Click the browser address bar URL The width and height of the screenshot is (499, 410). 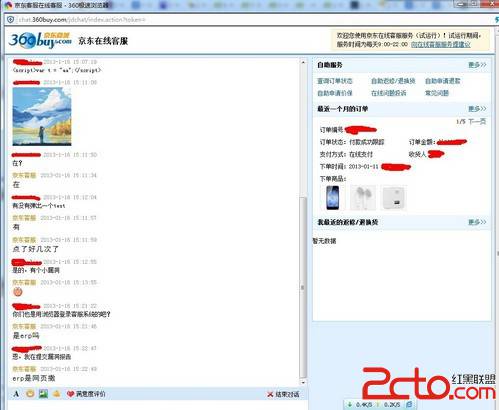(x=82, y=20)
